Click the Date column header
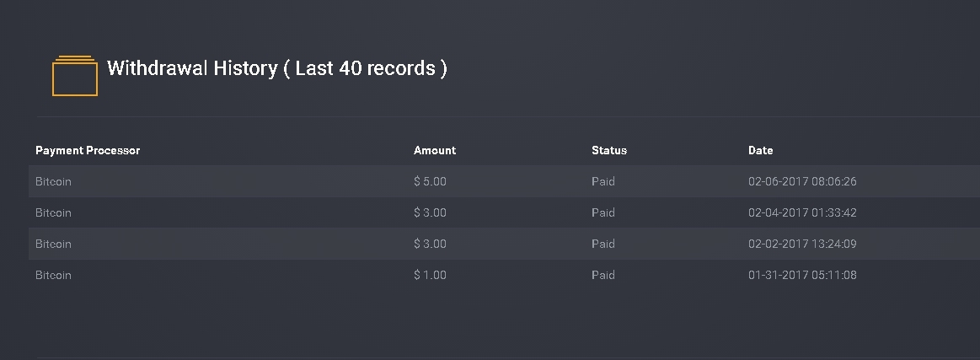 (x=761, y=150)
